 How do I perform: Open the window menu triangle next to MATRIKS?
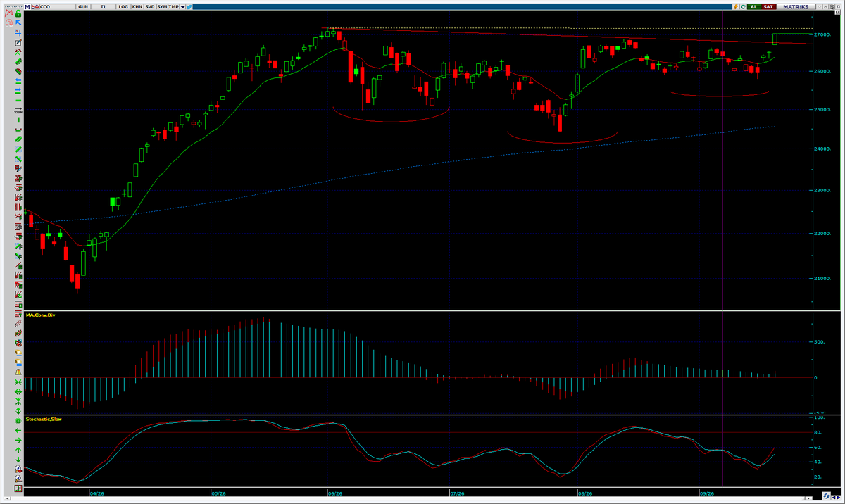click(820, 6)
